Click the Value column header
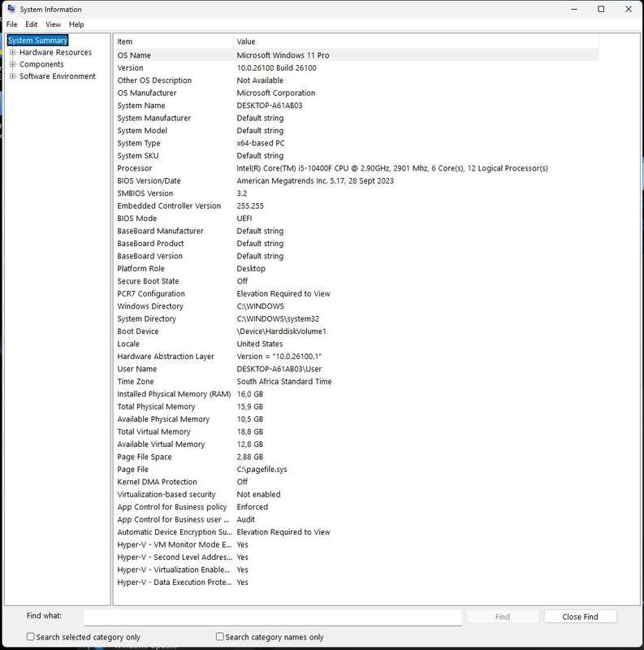 coord(416,41)
